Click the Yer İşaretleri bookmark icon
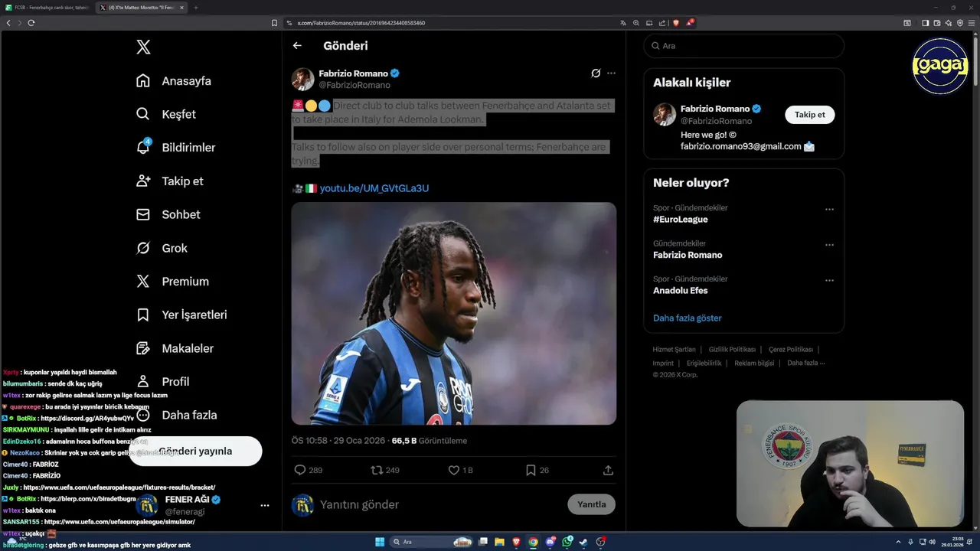Viewport: 980px width, 551px height. click(x=143, y=315)
